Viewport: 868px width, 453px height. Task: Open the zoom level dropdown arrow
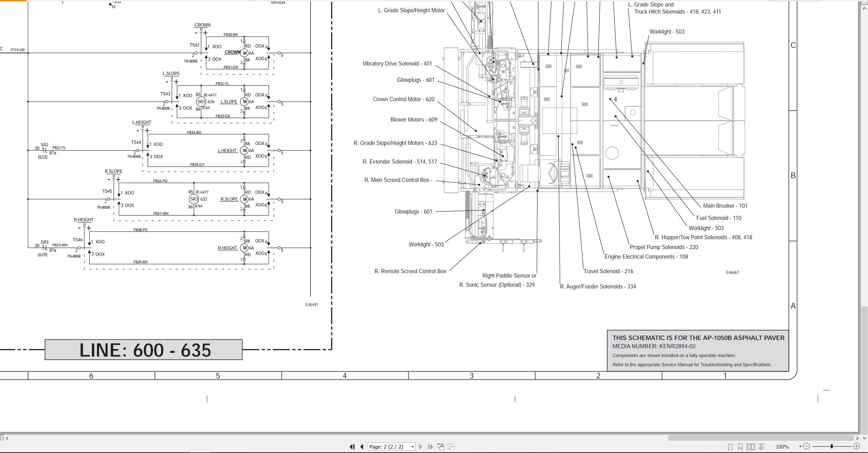[x=800, y=447]
